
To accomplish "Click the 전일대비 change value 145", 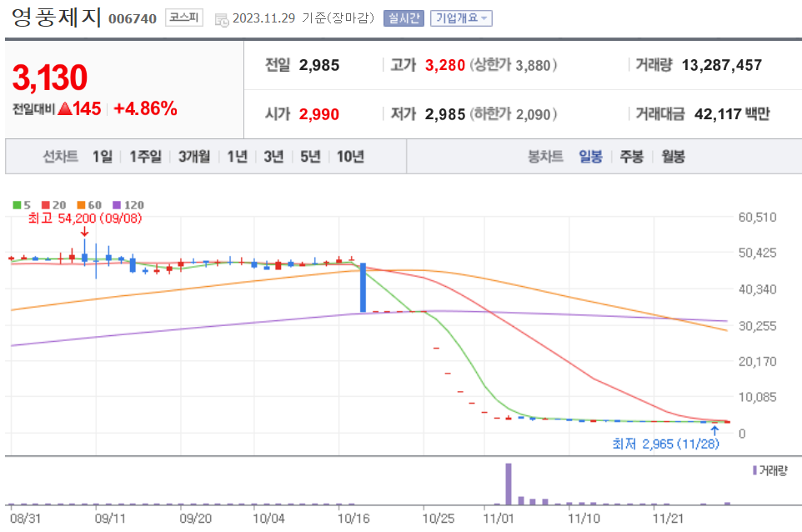I will 87,108.
